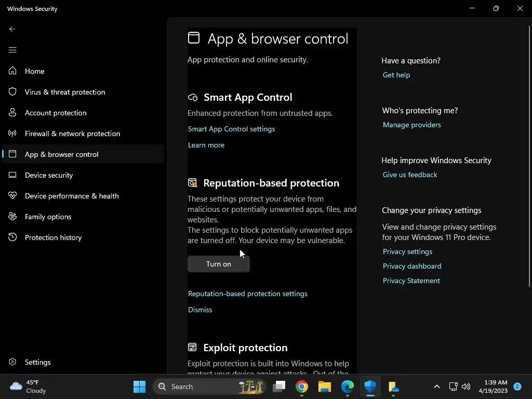Open File Explorer from the taskbar
Viewport: 532px width, 399px height.
click(x=324, y=387)
